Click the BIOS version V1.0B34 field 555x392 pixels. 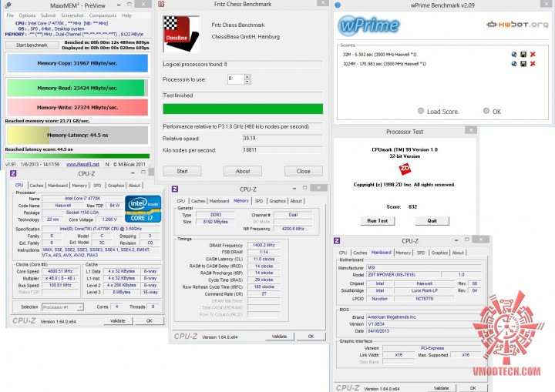422,323
